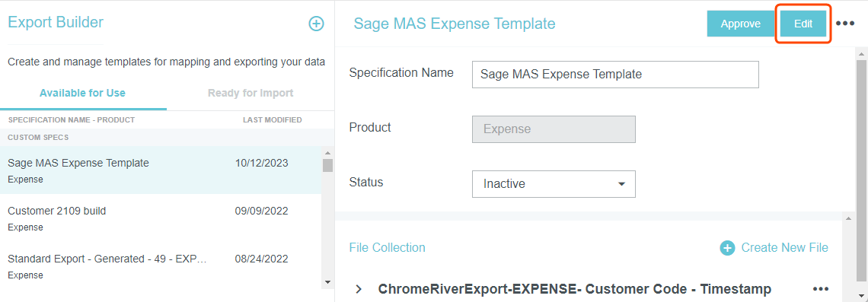Open ChromeRiverExport file row three-dot menu
868x302 pixels.
coord(820,289)
